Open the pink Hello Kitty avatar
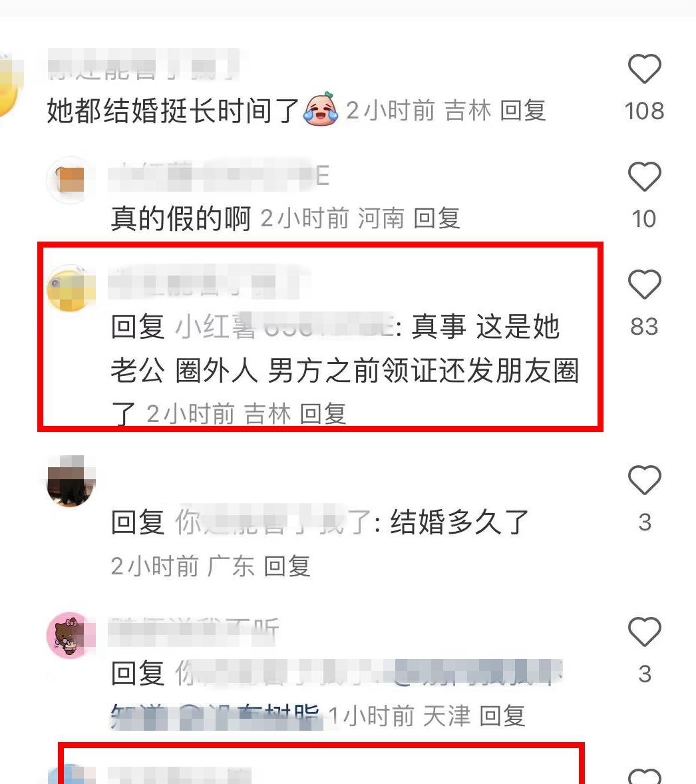 (71, 636)
